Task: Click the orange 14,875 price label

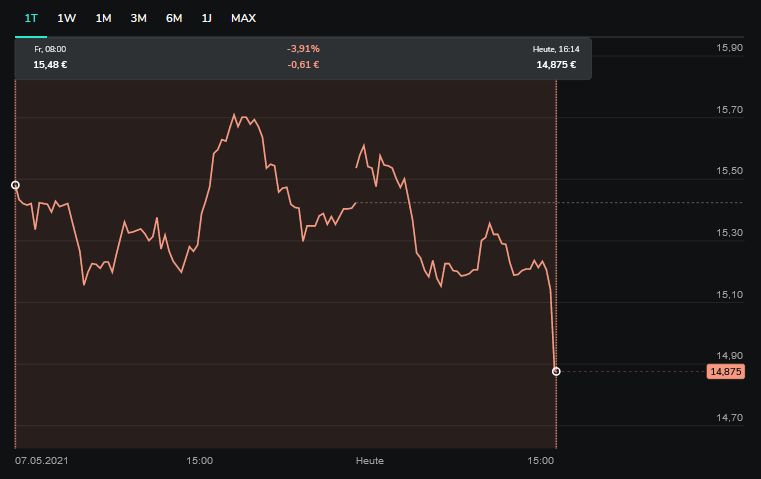Action: pos(725,372)
